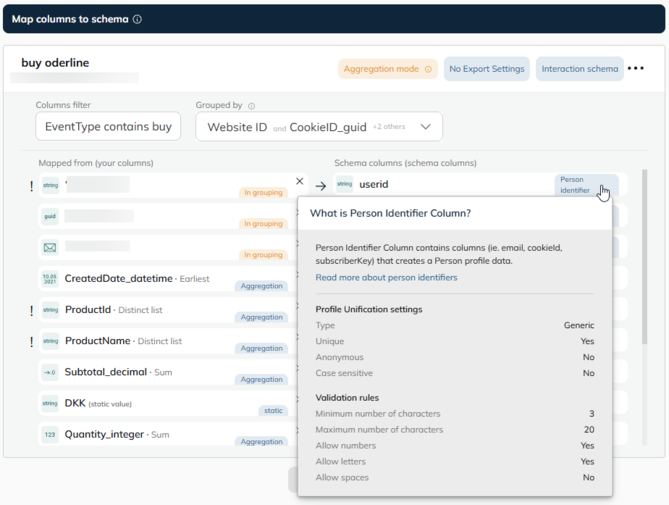The height and width of the screenshot is (505, 669).
Task: Click the info icon inside Aggregation mode badge
Action: click(428, 69)
